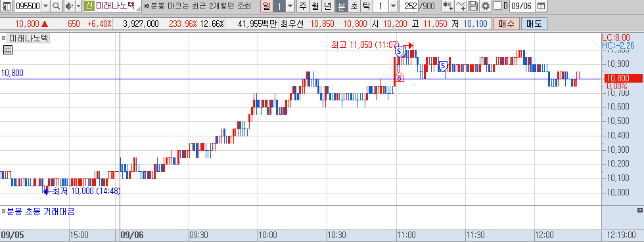Click the best ask price 10,850
This screenshot has height=242, width=644.
pyautogui.click(x=322, y=24)
